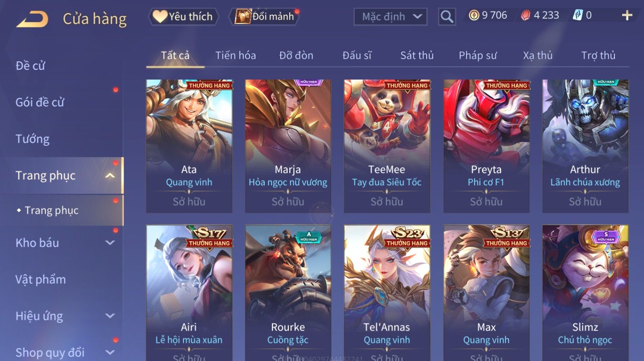Open the search magnifier icon
The image size is (644, 361).
(x=447, y=17)
